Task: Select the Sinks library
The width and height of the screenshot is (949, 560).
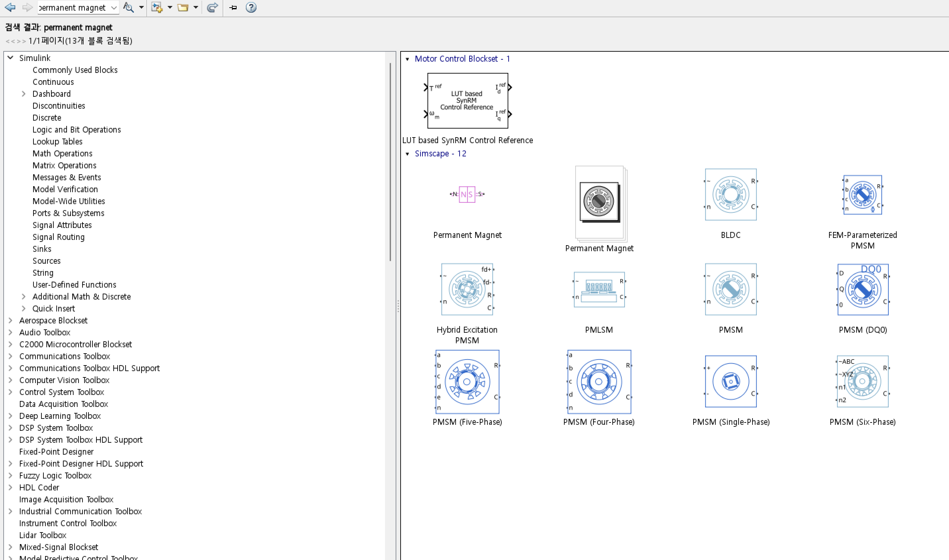Action: [x=42, y=249]
